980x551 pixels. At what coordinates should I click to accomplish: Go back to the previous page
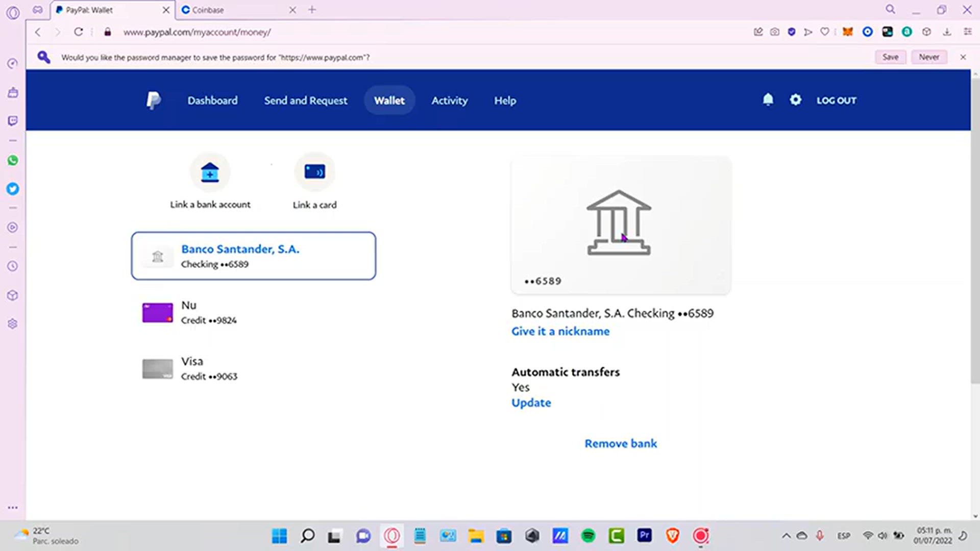[x=38, y=32]
